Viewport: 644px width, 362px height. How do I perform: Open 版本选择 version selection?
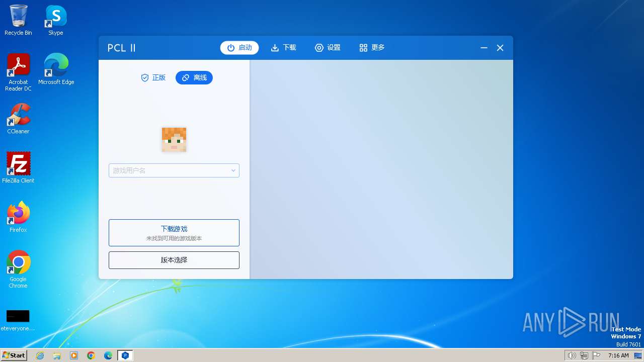[x=174, y=260]
